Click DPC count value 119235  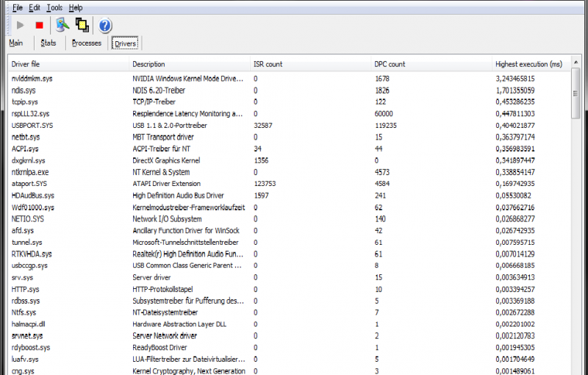tap(386, 125)
